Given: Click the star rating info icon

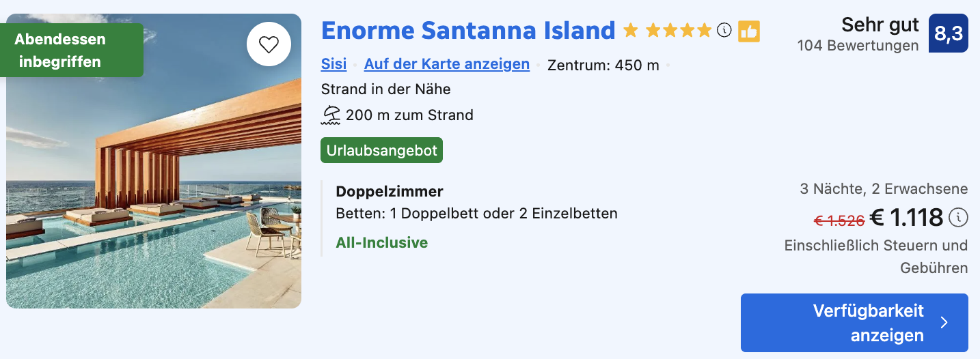Looking at the screenshot, I should [x=724, y=30].
